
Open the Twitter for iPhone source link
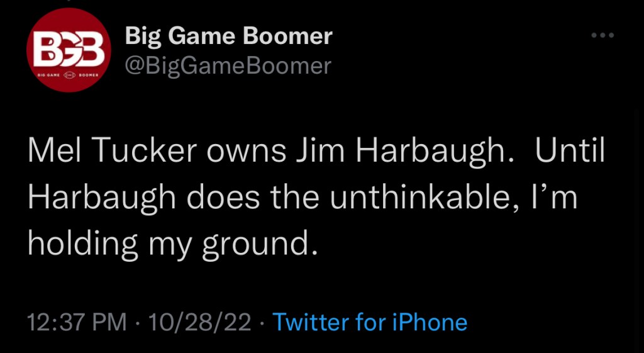[370, 322]
